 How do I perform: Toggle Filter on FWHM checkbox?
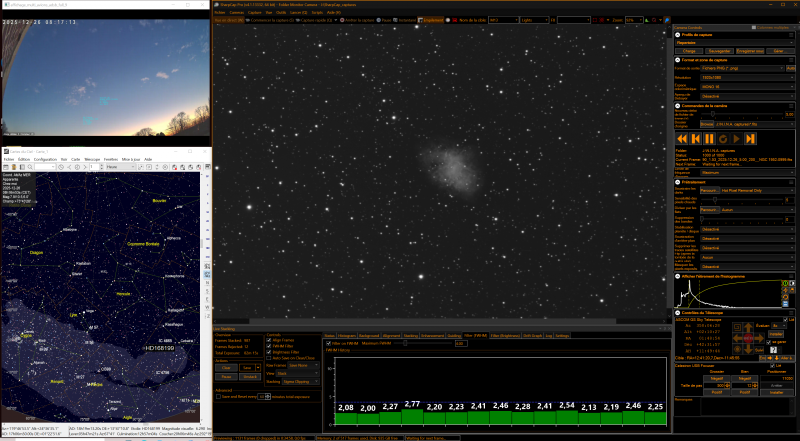tap(328, 344)
